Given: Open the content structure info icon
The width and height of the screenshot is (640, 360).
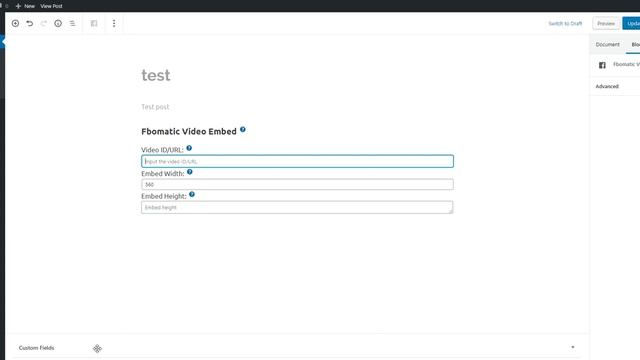Looking at the screenshot, I should (58, 23).
